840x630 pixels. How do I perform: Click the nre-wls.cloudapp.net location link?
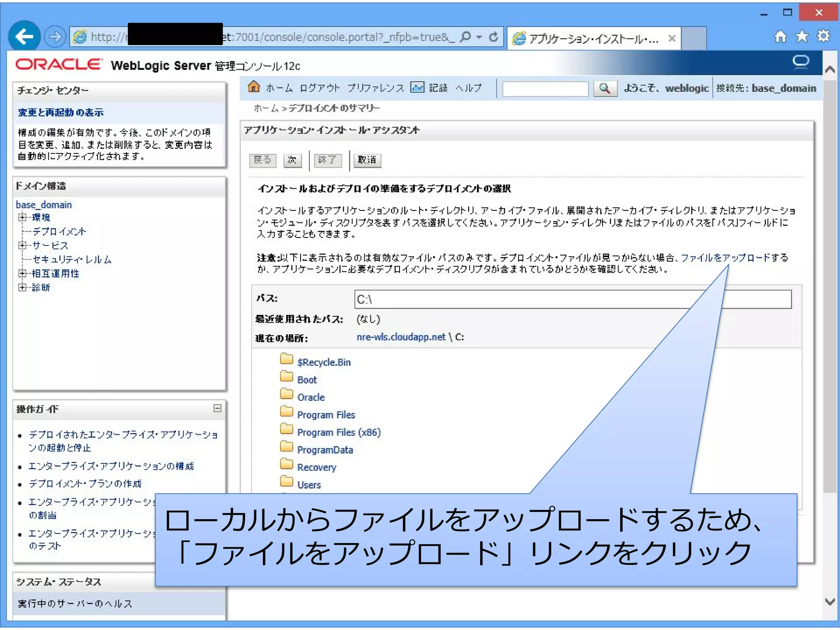(401, 337)
